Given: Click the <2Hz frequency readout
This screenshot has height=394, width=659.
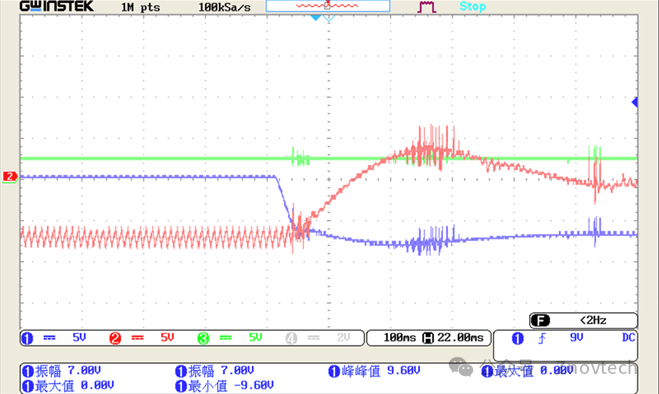Looking at the screenshot, I should pyautogui.click(x=593, y=320).
